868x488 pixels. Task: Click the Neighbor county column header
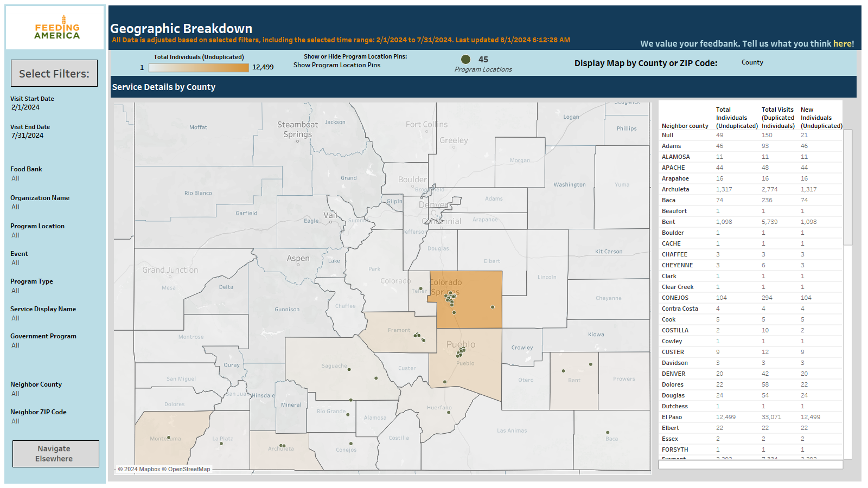[685, 126]
